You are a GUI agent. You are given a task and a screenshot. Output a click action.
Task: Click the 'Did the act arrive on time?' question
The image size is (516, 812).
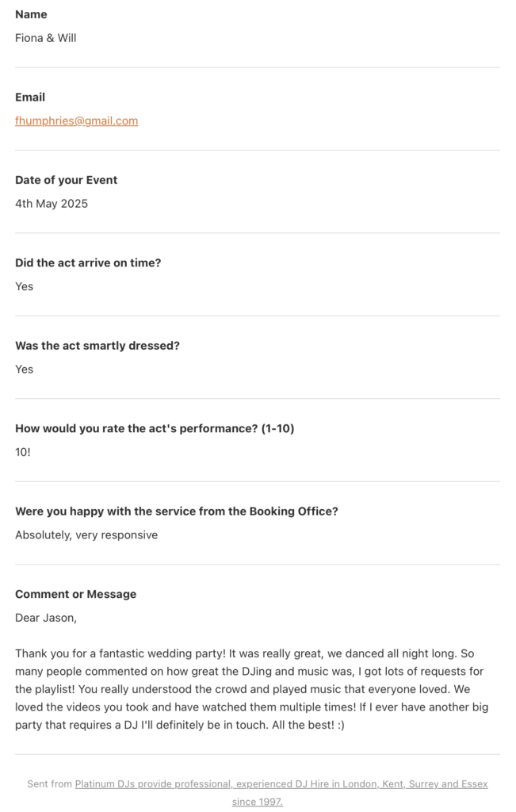coord(88,262)
